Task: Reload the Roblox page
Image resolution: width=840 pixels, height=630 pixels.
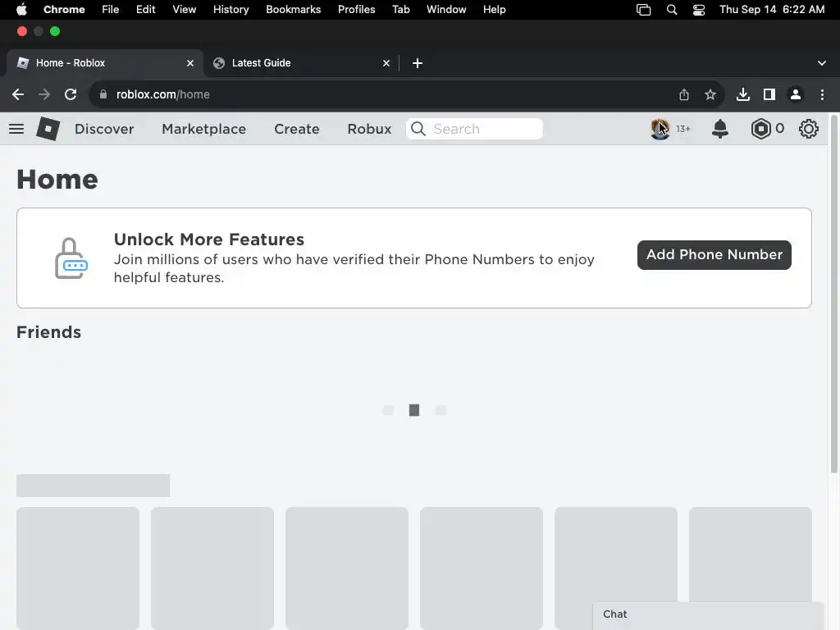Action: (71, 94)
